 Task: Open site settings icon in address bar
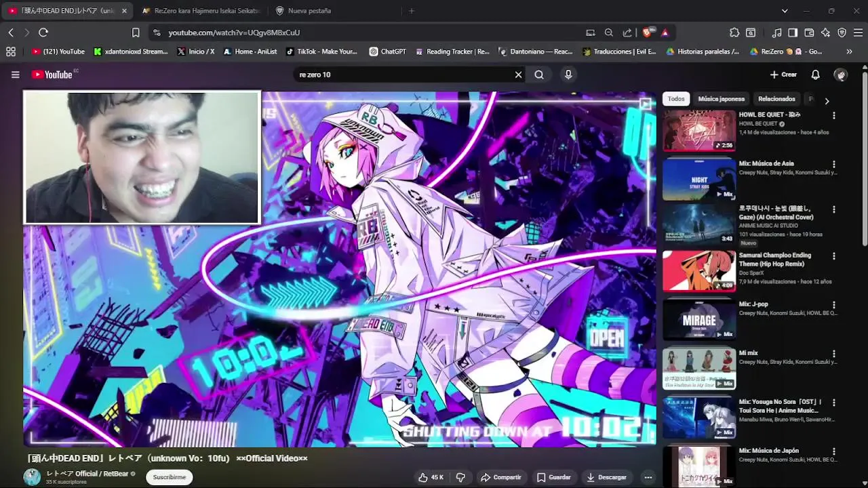[x=157, y=33]
